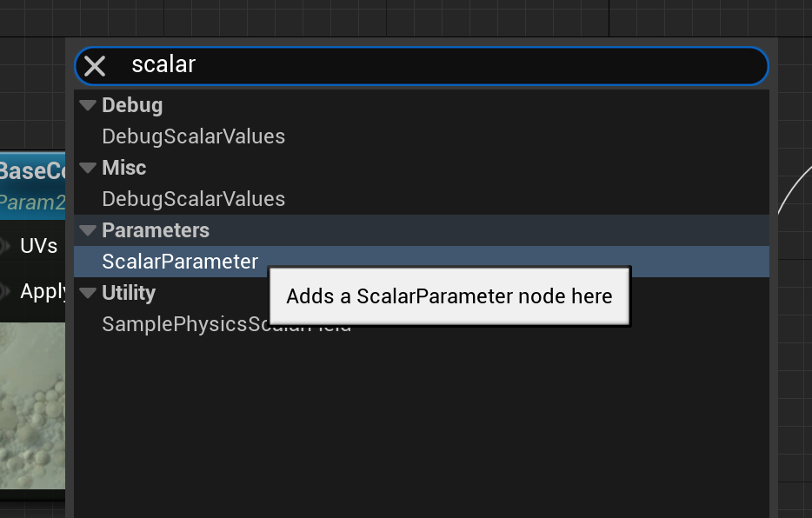812x518 pixels.
Task: Click the Parameters category header text
Action: tap(156, 230)
